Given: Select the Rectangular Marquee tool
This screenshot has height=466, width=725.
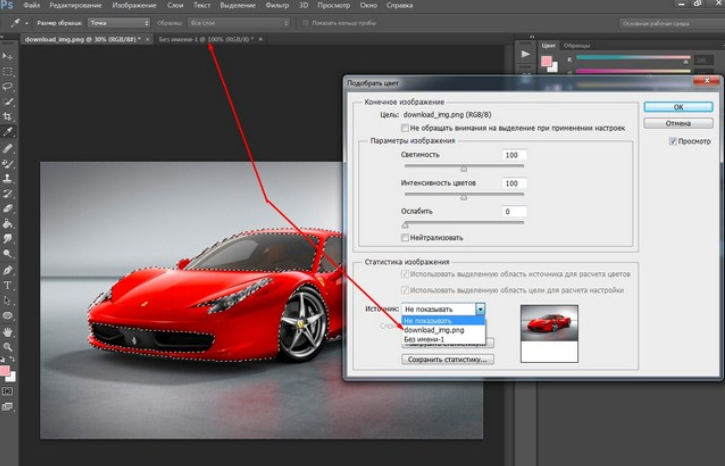Looking at the screenshot, I should pos(8,72).
